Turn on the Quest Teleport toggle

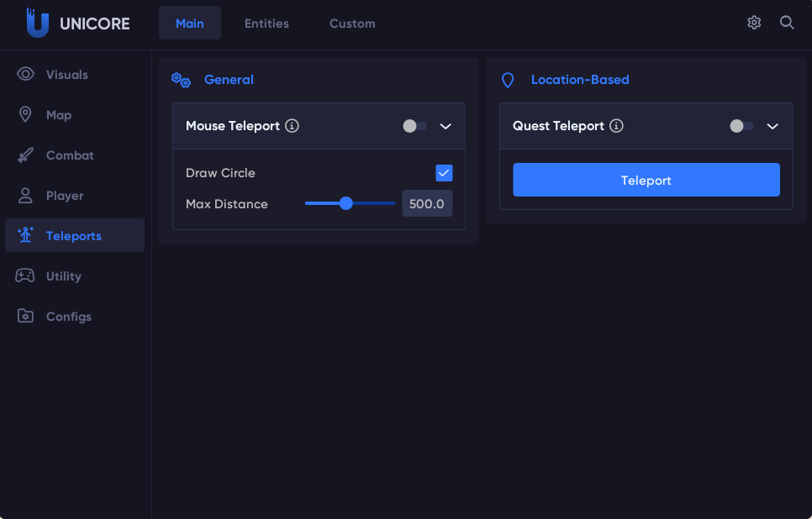point(741,126)
